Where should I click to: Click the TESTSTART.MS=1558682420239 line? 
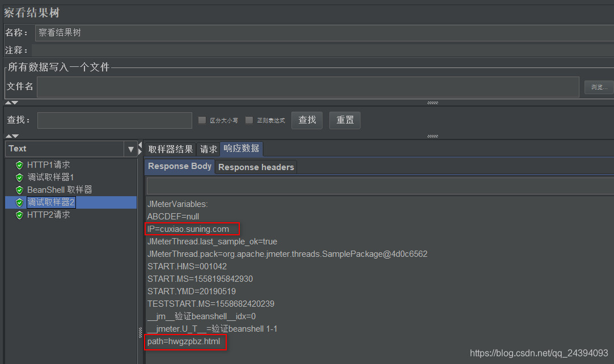pos(211,304)
